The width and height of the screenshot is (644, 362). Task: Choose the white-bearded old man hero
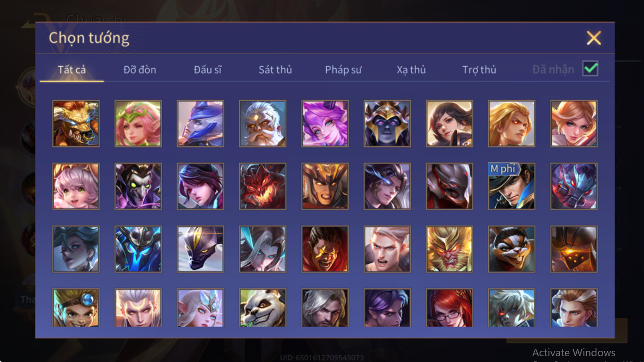tap(262, 123)
